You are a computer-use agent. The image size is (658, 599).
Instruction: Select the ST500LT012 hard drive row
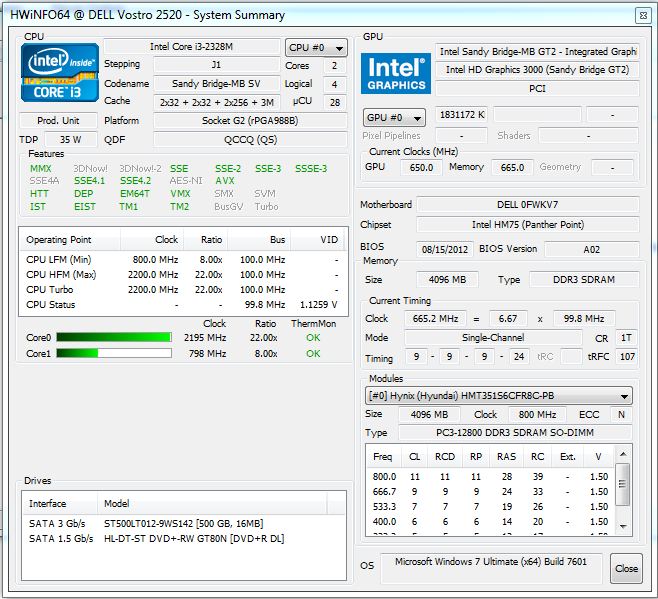point(183,524)
